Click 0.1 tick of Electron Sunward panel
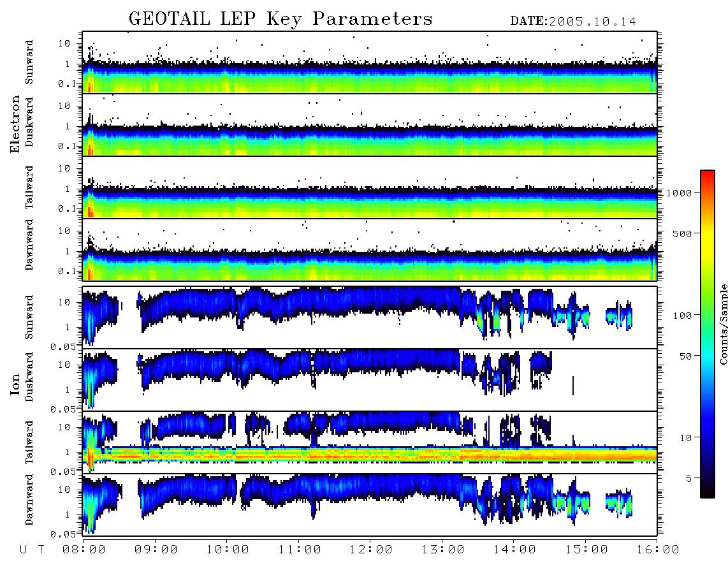The image size is (728, 561). click(x=67, y=84)
